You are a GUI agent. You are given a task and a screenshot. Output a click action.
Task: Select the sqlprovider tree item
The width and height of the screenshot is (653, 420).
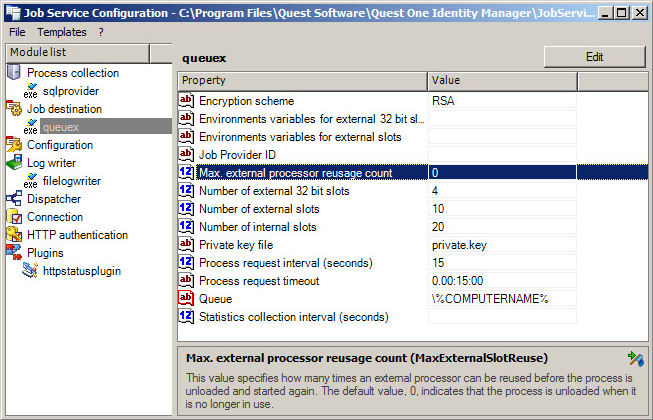tap(71, 91)
